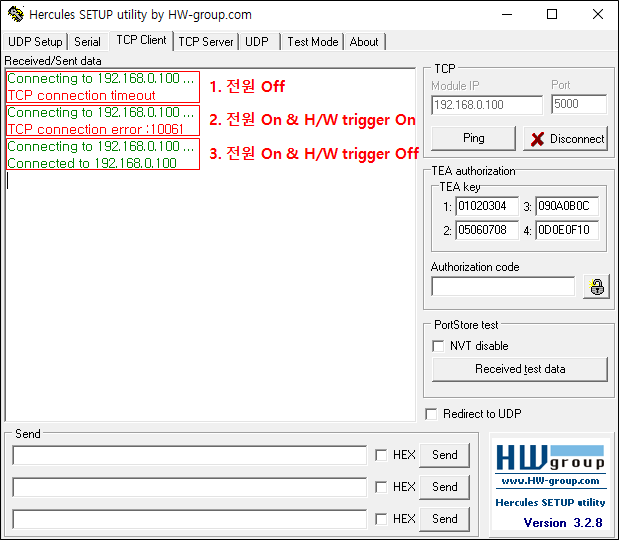Switch to the TCP Server tab
Viewport: 619px width, 540px height.
(x=206, y=42)
